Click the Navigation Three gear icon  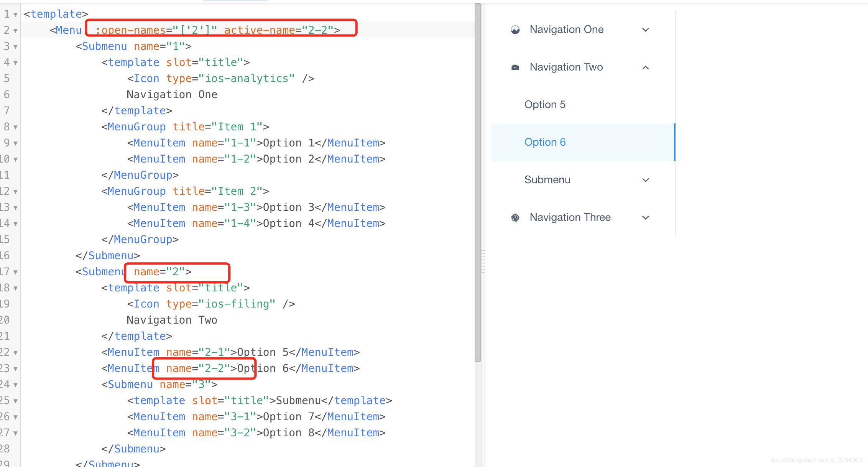515,218
